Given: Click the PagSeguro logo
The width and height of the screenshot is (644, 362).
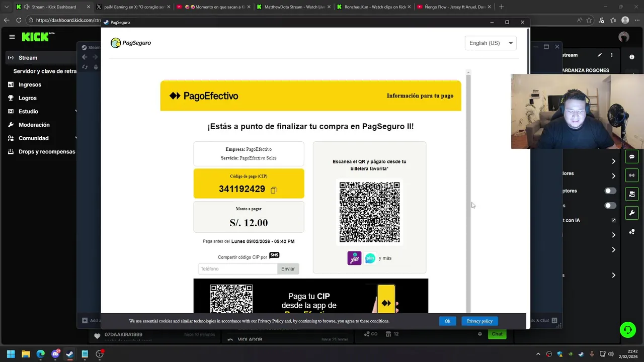Looking at the screenshot, I should click(x=131, y=43).
